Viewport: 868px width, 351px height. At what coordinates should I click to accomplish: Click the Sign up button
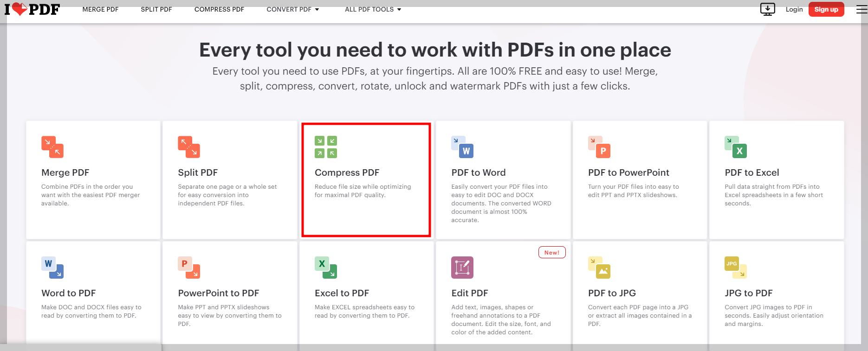point(826,9)
